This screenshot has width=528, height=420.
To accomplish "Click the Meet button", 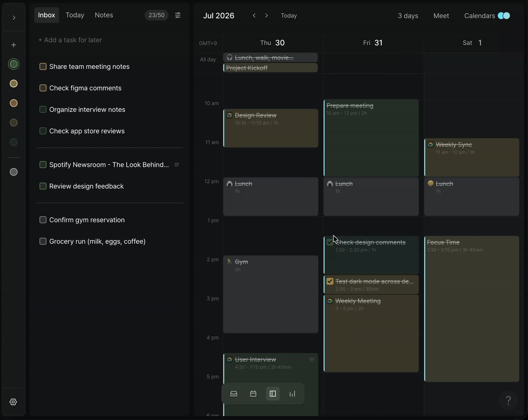I will point(441,16).
